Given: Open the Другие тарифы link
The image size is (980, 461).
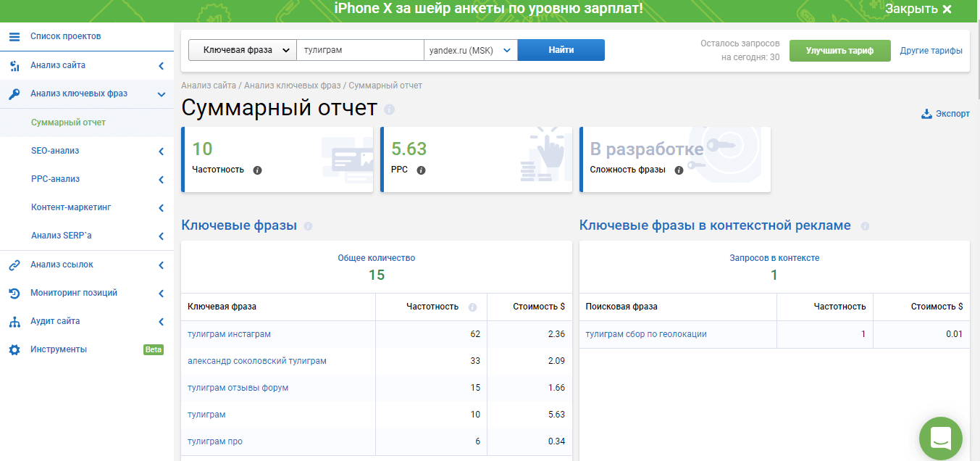Looking at the screenshot, I should tap(931, 51).
